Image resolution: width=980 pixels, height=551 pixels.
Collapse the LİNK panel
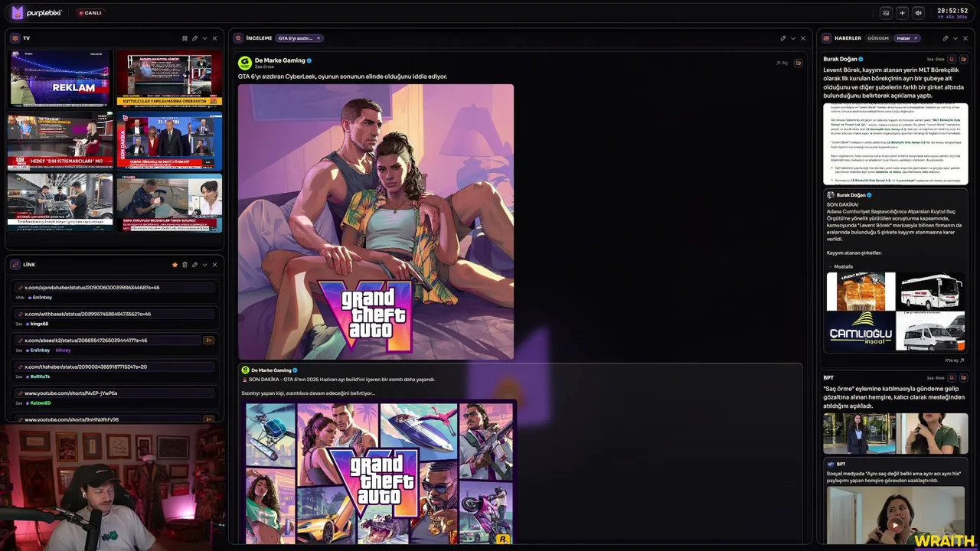click(x=204, y=265)
